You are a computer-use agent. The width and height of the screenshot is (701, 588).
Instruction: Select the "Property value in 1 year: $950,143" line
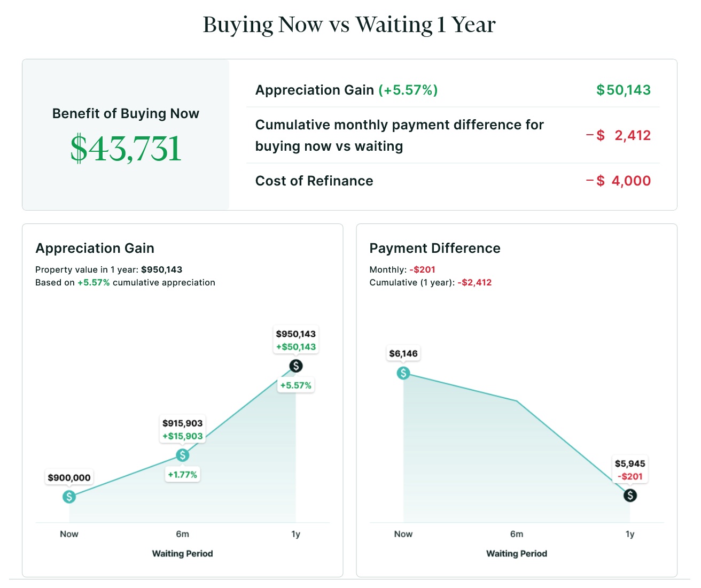point(109,269)
